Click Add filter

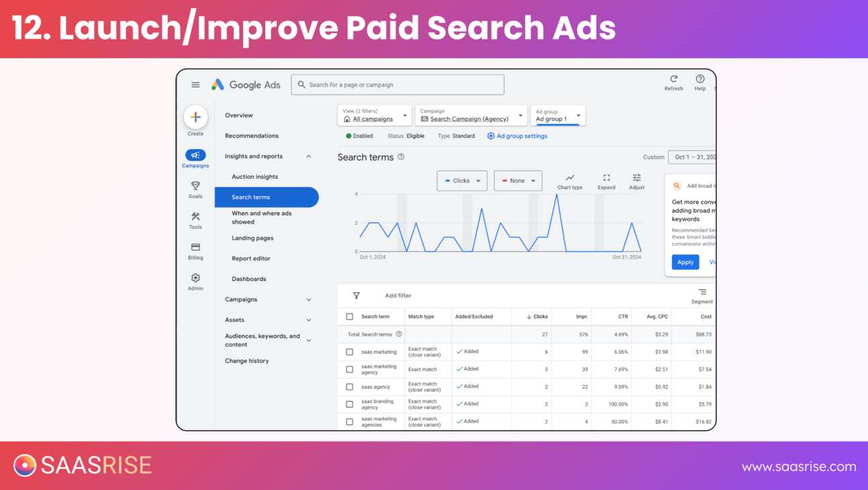point(398,295)
